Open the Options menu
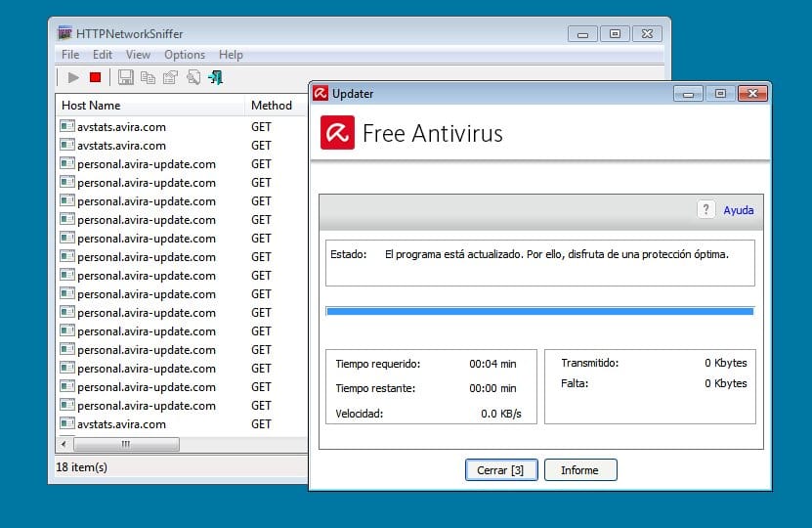The height and width of the screenshot is (528, 812). 185,55
